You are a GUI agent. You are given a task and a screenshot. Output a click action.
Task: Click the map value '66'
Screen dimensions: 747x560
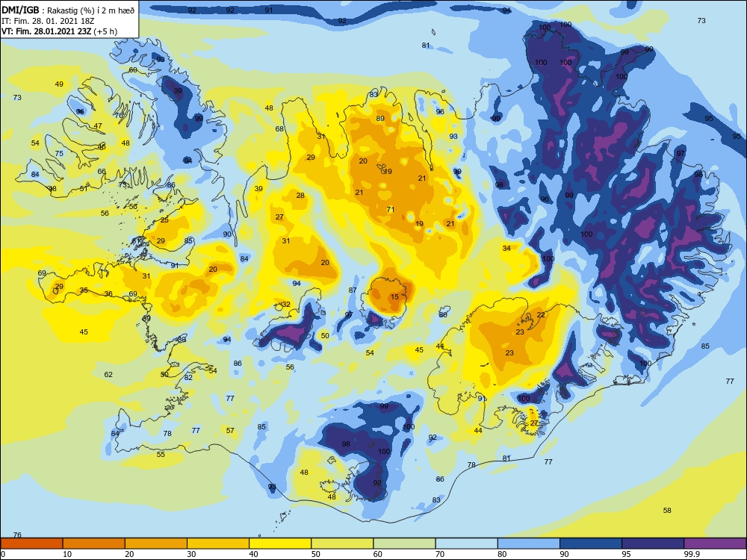[x=102, y=172]
